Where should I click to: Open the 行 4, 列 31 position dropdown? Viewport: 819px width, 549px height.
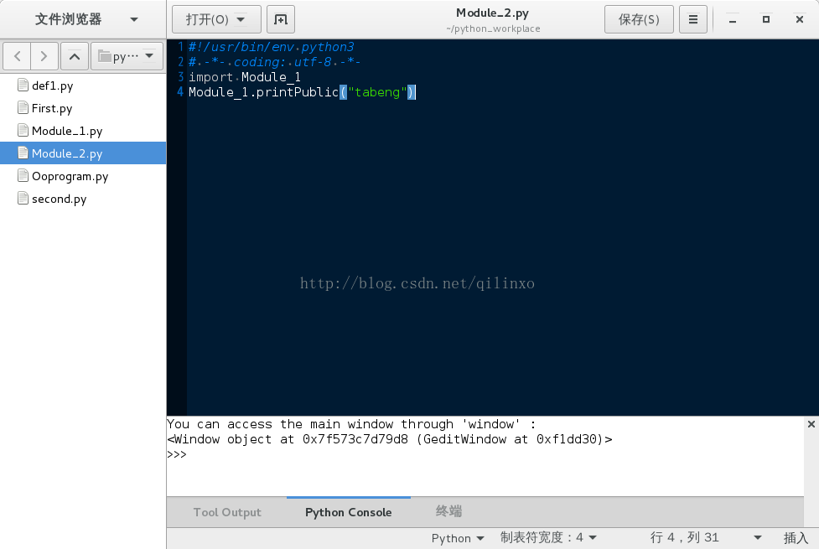[x=706, y=538]
